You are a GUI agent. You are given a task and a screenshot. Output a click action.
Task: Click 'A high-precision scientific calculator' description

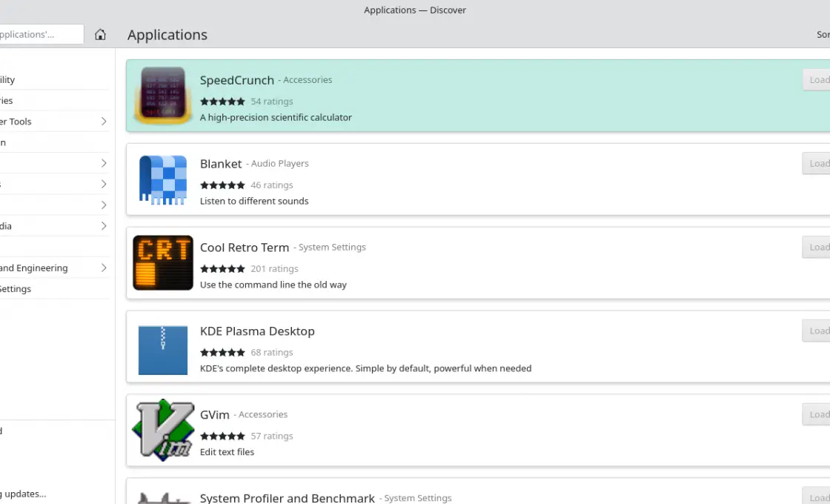point(276,117)
